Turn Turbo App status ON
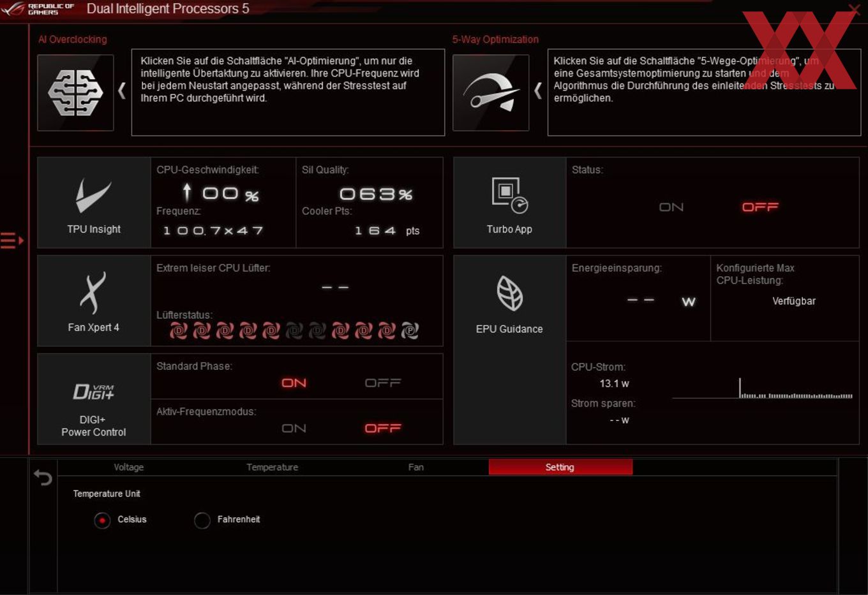The height and width of the screenshot is (595, 868). point(671,207)
